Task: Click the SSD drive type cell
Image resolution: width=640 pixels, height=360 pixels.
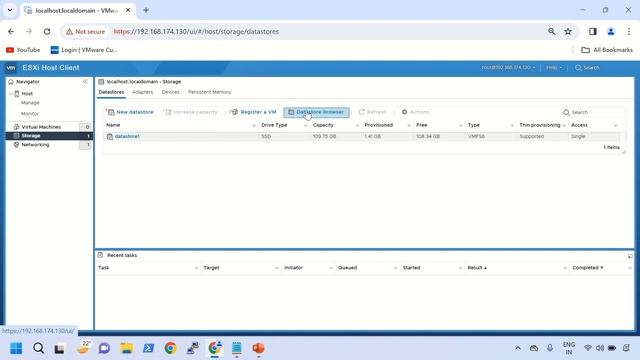Action: coord(266,136)
